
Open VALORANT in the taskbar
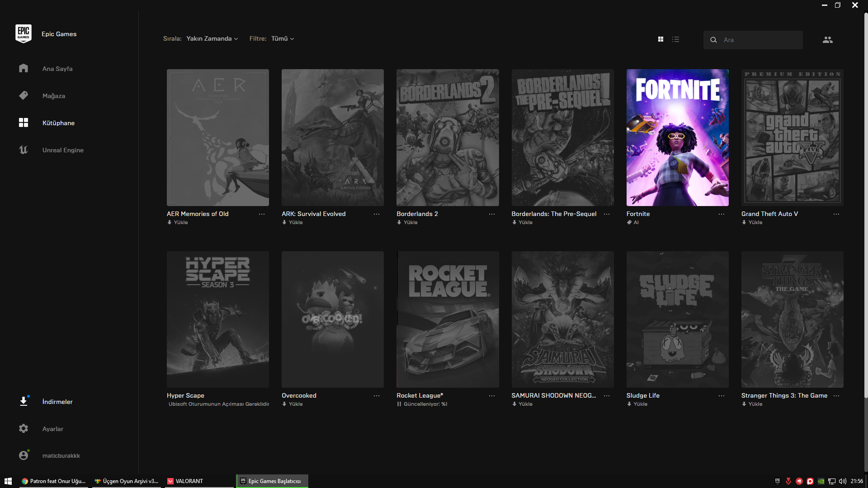pyautogui.click(x=199, y=481)
